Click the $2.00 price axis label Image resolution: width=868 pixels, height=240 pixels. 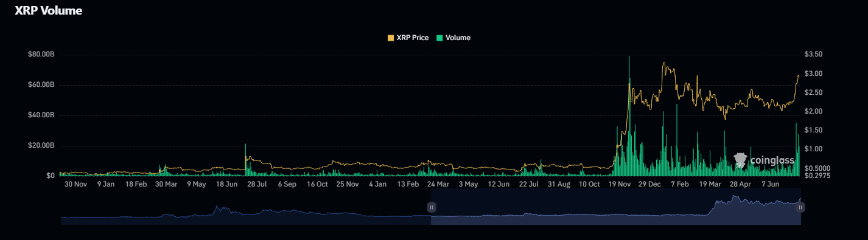pos(813,111)
